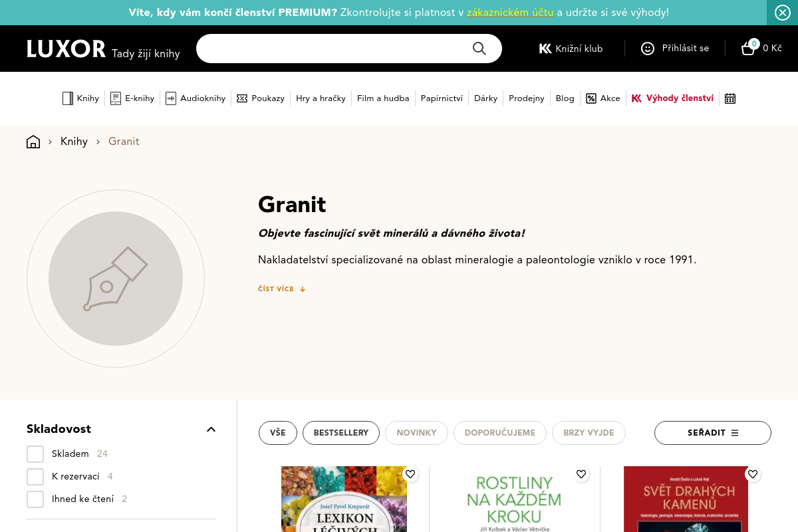Favorite Rostliny na každém kroku book
Screen dimensions: 798x532
pos(581,474)
